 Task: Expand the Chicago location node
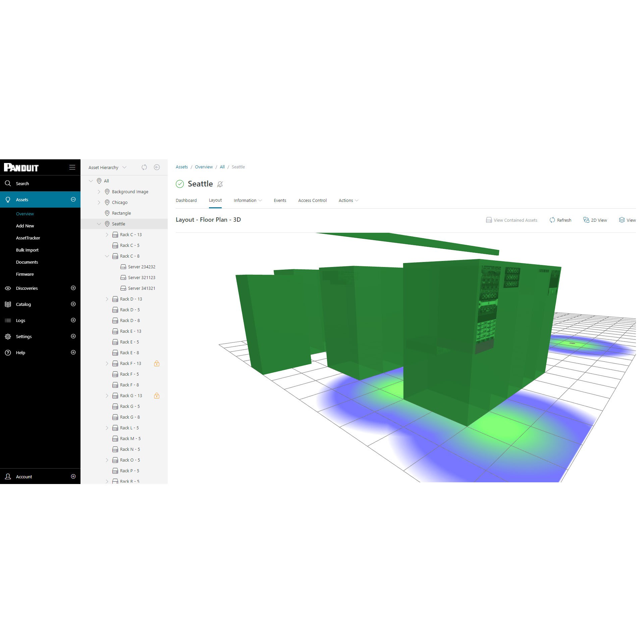click(99, 202)
